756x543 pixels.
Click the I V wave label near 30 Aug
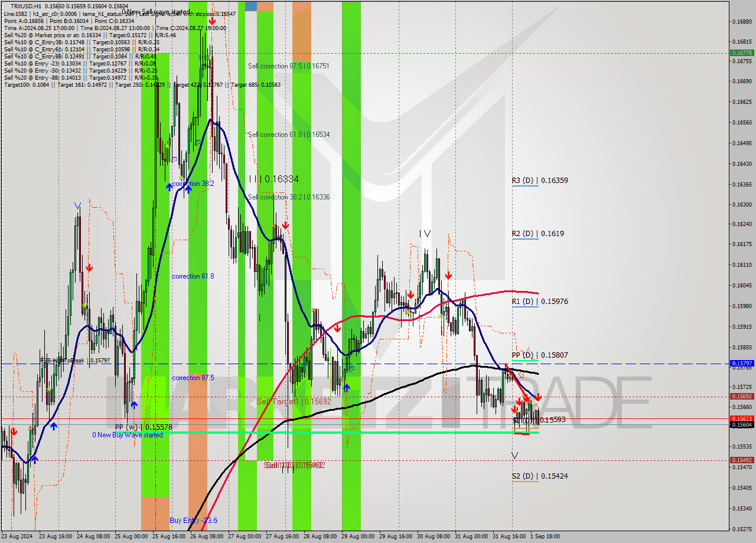click(425, 234)
